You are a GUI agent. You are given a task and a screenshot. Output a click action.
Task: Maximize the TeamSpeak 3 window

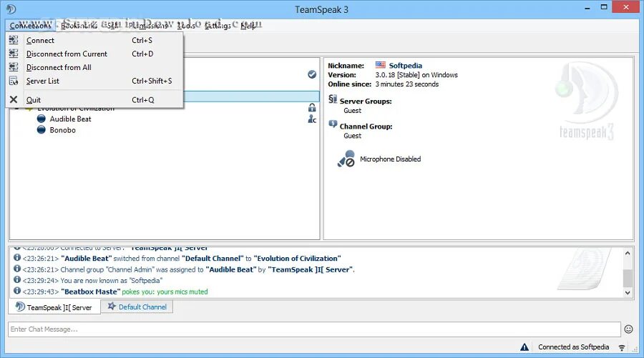click(x=604, y=7)
